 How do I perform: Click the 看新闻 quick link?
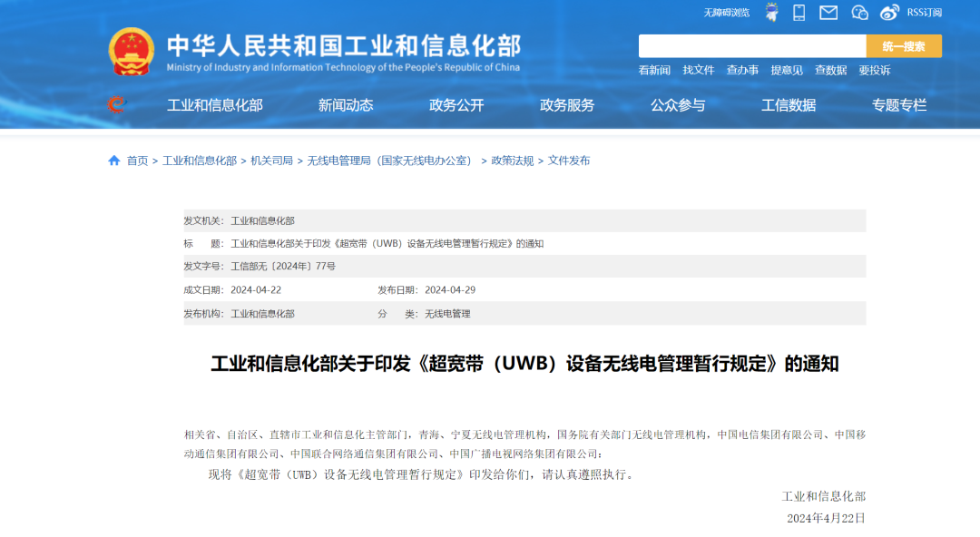656,70
